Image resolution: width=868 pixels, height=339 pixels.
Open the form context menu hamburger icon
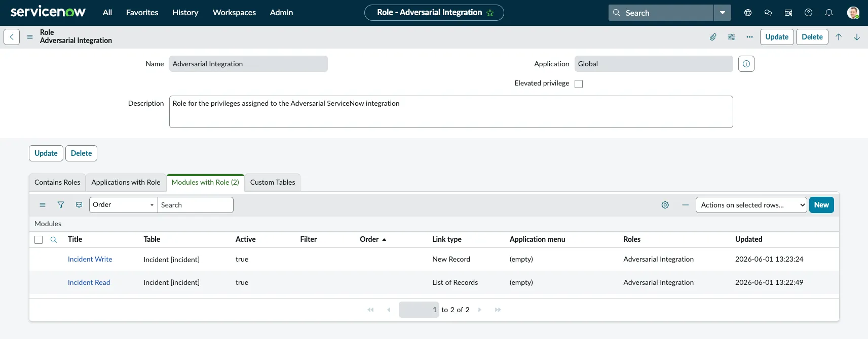(x=30, y=37)
